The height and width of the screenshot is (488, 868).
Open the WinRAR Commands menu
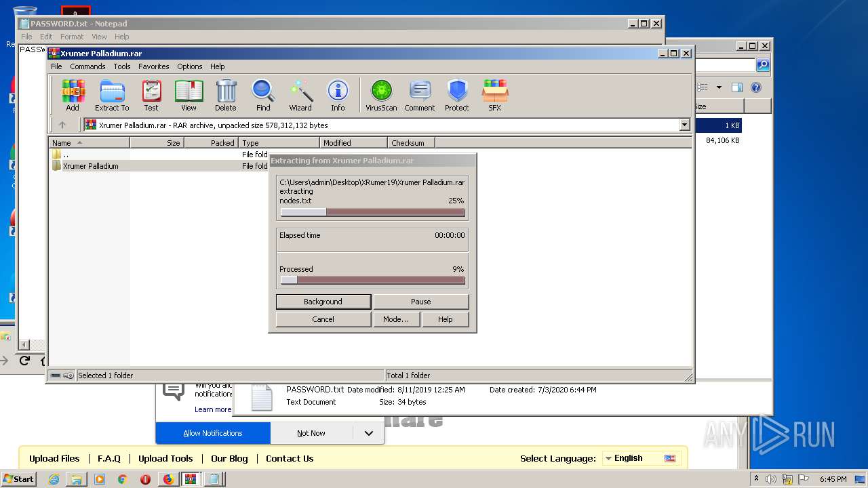87,66
